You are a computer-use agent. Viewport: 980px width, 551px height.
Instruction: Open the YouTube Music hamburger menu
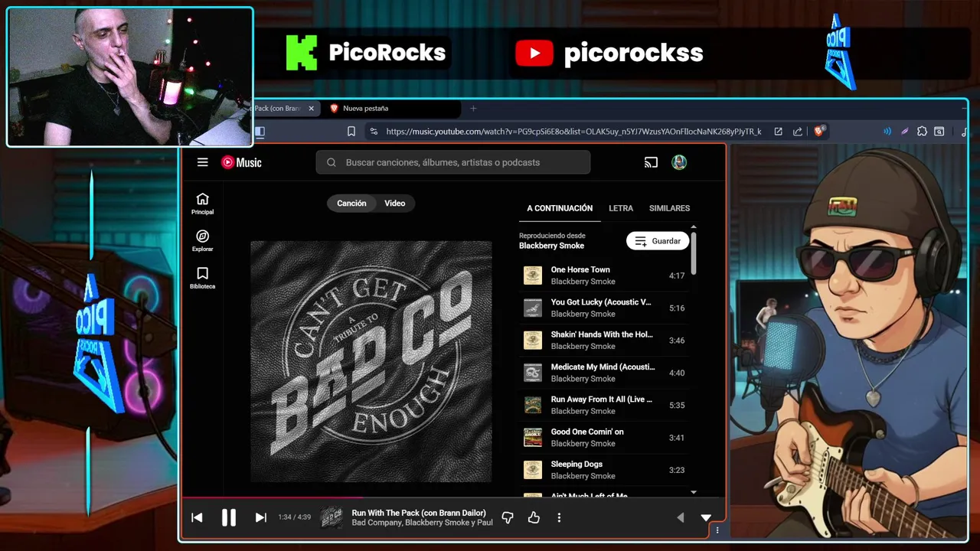(x=202, y=162)
